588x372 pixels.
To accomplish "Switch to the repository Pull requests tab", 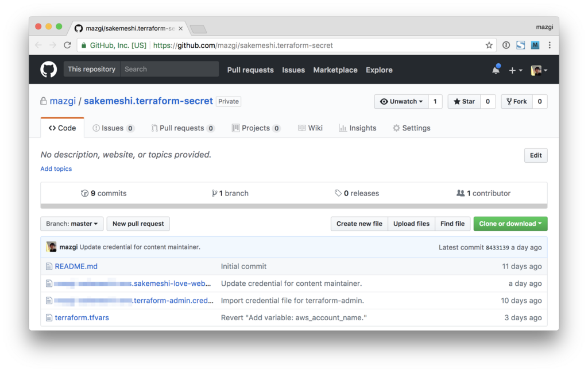I will [183, 128].
